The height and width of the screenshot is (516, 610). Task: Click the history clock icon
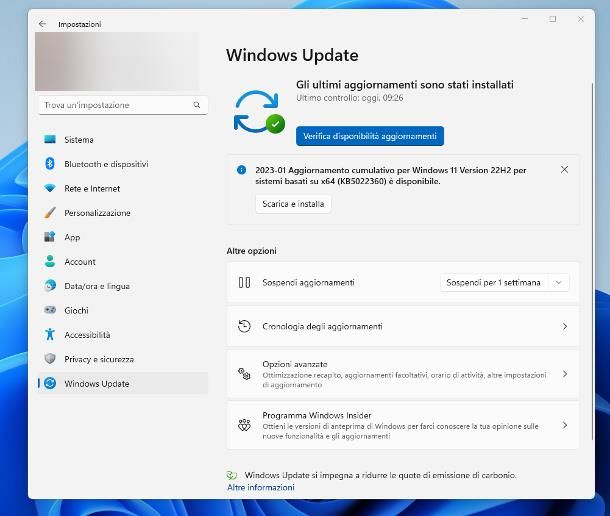tap(244, 326)
